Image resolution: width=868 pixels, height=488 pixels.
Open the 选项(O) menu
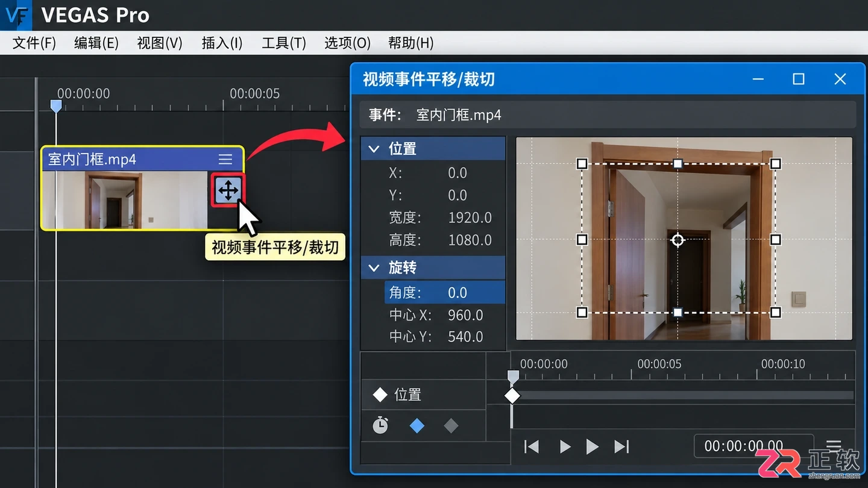[347, 43]
